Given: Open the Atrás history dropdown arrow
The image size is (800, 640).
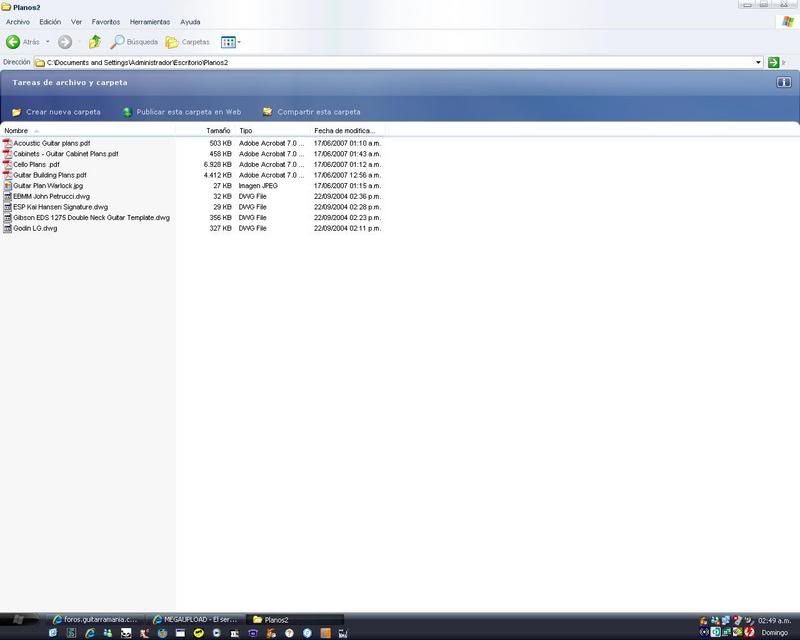Looking at the screenshot, I should pyautogui.click(x=47, y=42).
